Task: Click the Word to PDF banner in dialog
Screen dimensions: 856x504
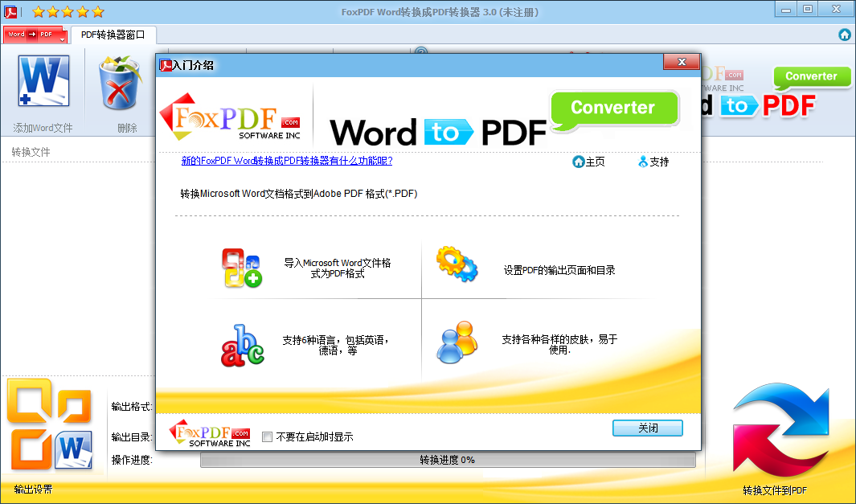Action: [438, 132]
